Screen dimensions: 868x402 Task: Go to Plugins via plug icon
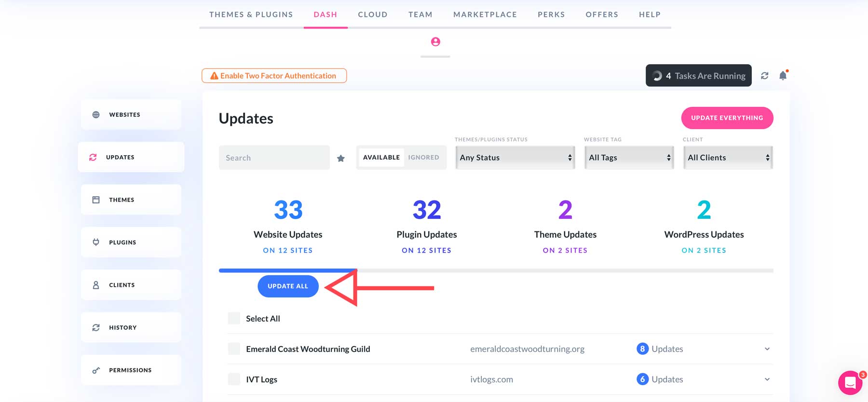(x=96, y=242)
